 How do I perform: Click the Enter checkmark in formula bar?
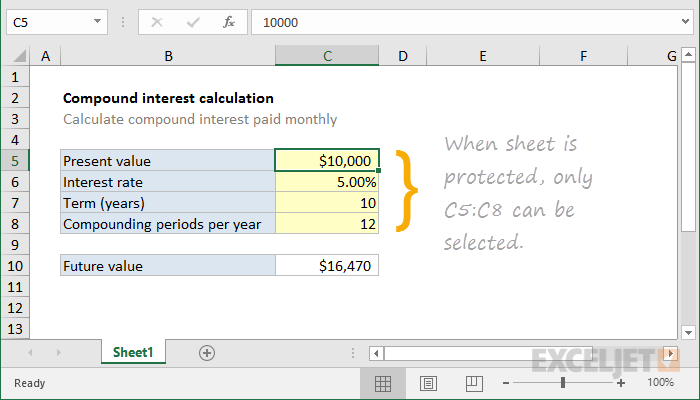(x=193, y=22)
